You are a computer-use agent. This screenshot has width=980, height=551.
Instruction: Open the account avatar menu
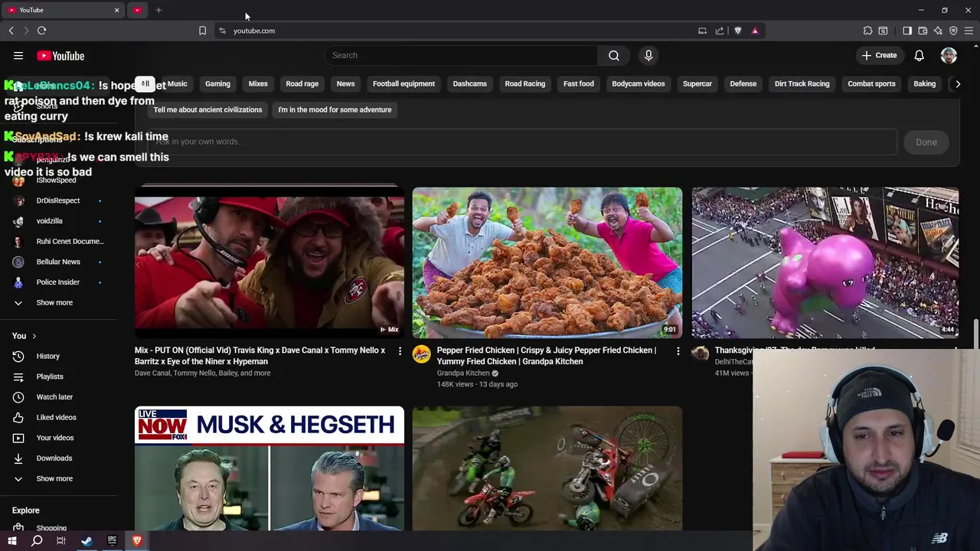[x=949, y=55]
